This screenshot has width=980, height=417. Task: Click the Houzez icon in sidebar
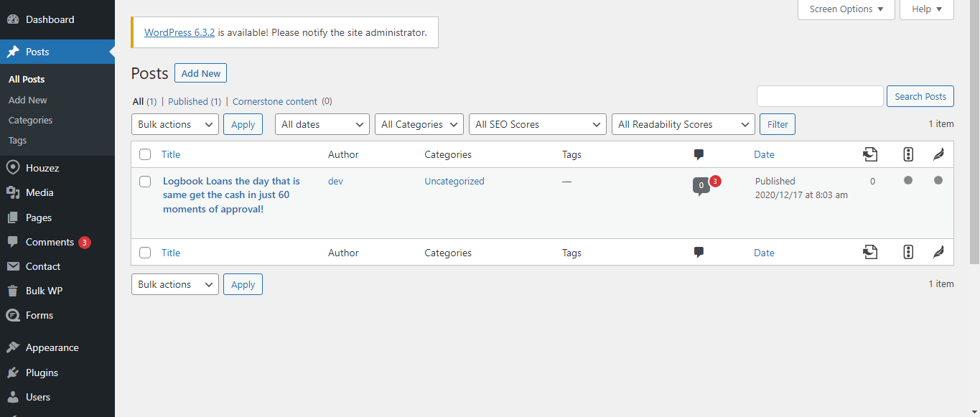tap(13, 168)
